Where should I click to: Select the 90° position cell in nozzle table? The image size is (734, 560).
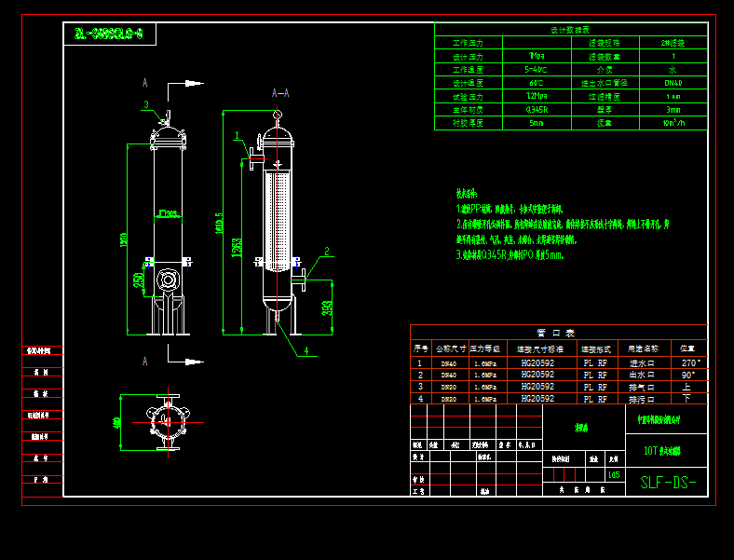click(689, 375)
